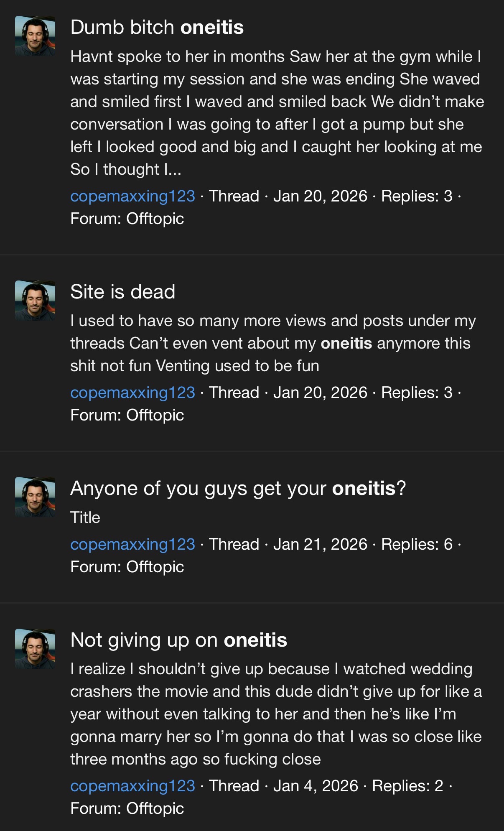Open the "Not giving up on oneitis" thread
The width and height of the screenshot is (504, 831).
click(x=178, y=640)
